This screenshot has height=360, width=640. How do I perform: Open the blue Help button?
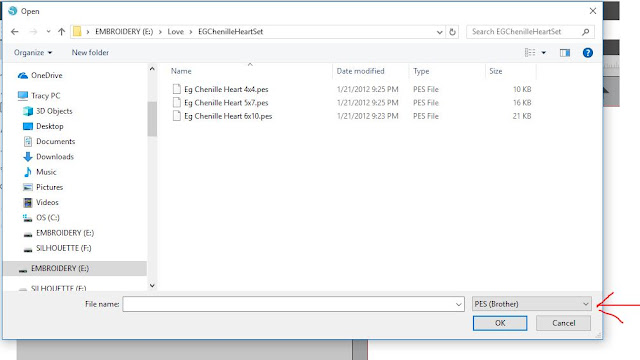point(588,53)
